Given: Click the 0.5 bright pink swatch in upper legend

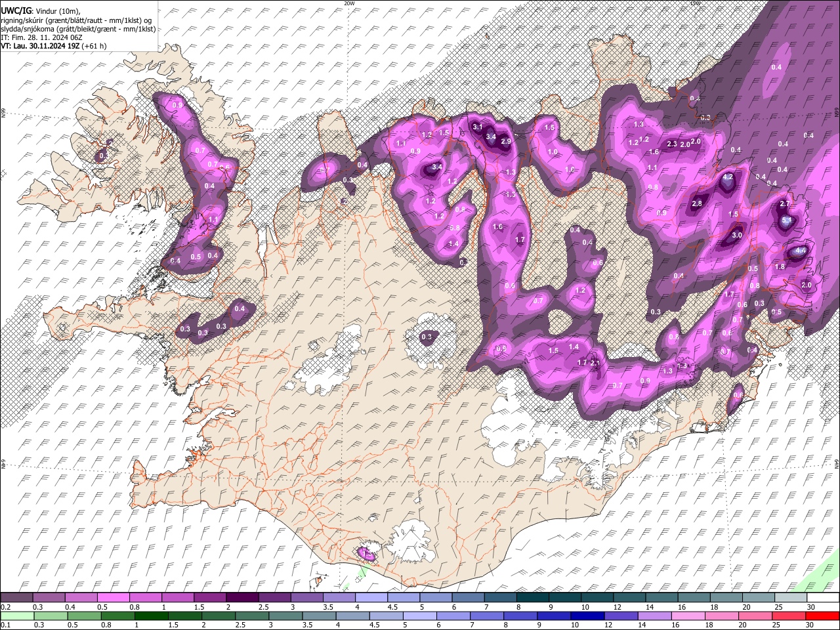Looking at the screenshot, I should [113, 598].
